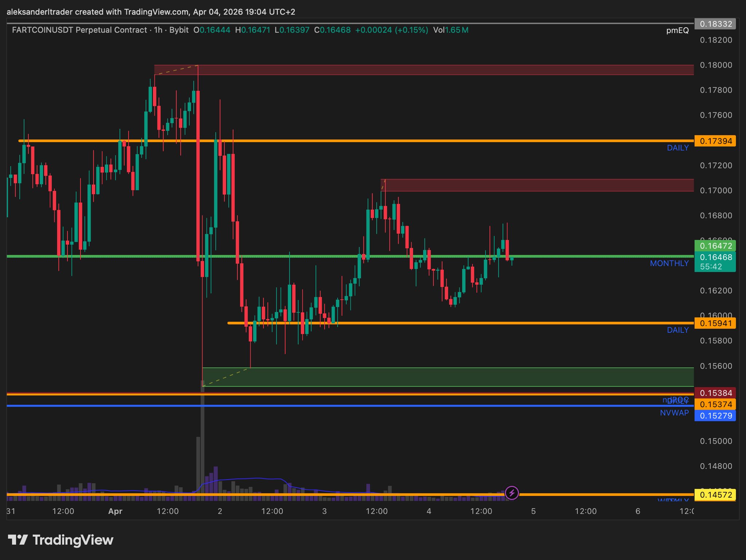Click the NVWAP line text label

point(674,413)
